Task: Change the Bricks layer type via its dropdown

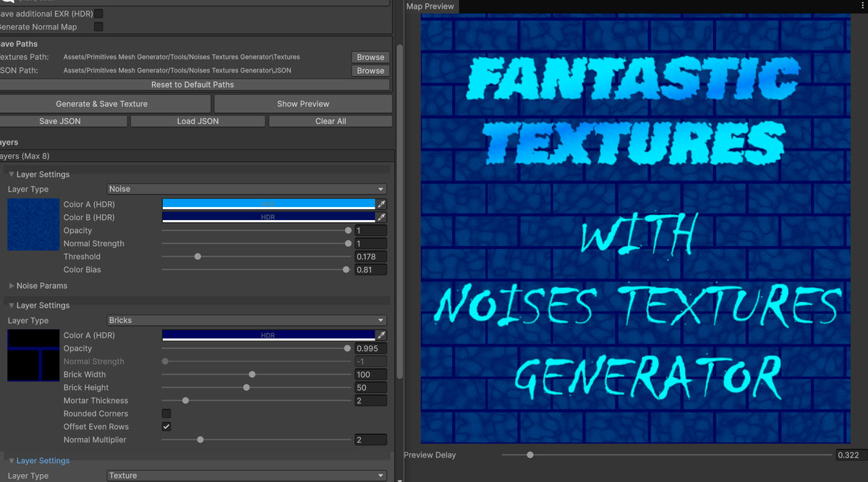Action: [x=246, y=320]
